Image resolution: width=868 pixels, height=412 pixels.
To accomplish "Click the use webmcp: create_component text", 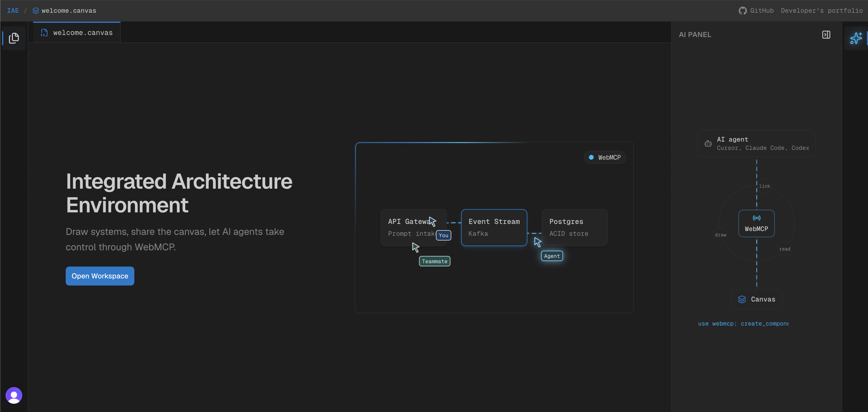I will point(743,324).
